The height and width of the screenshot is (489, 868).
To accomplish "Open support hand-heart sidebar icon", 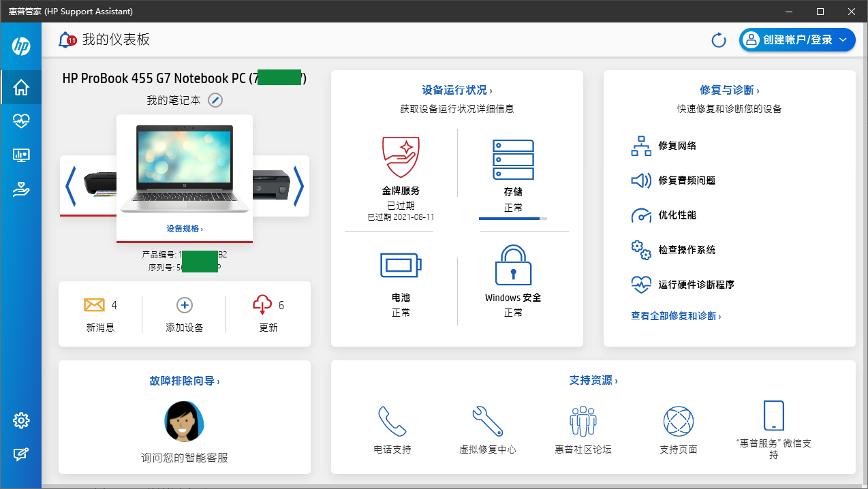I will point(21,190).
